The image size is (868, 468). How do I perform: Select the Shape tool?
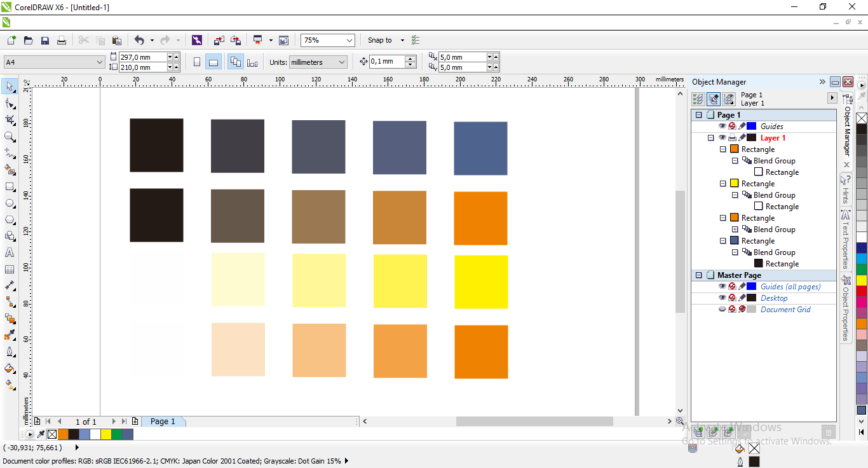tap(10, 104)
